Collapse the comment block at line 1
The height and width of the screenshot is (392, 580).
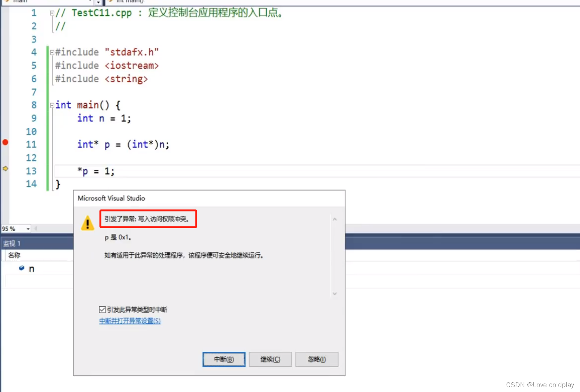52,13
